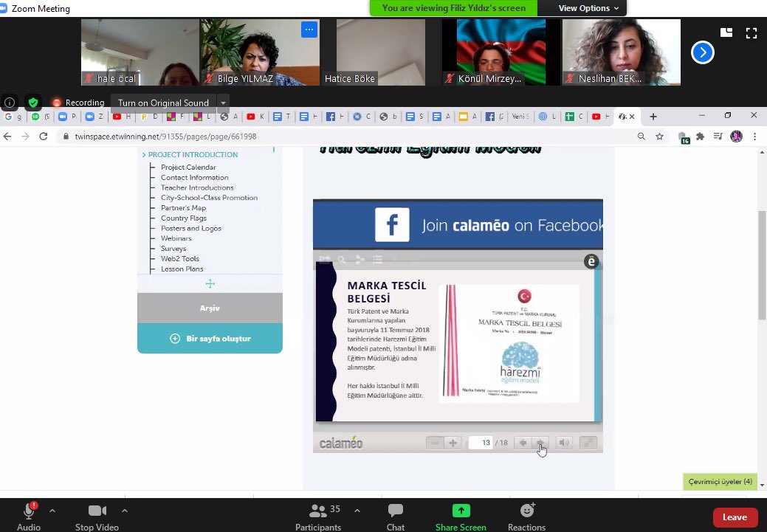Open Country Flags page
Screen dimensions: 767x532
pos(184,218)
